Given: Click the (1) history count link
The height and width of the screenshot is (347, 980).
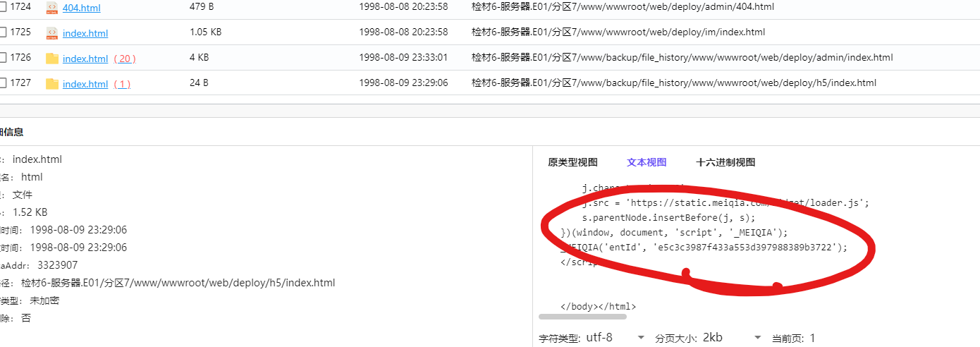Looking at the screenshot, I should [x=122, y=84].
